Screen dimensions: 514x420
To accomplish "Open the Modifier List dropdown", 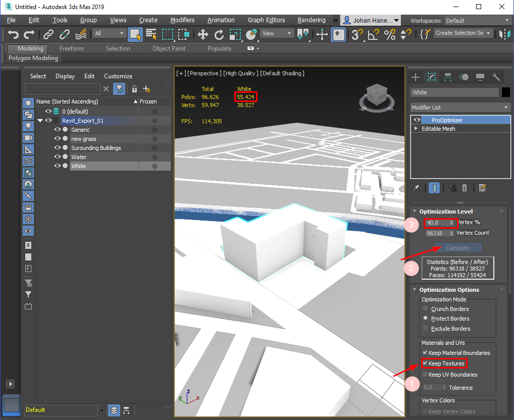I will [460, 108].
